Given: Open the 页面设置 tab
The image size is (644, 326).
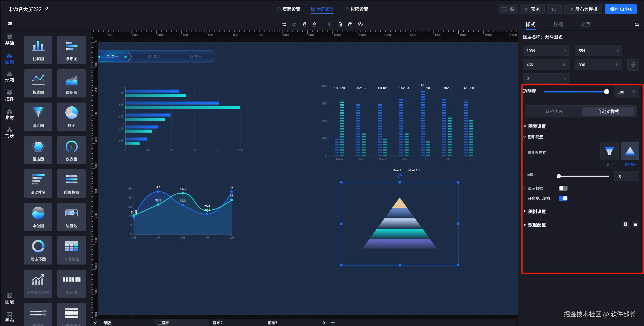Looking at the screenshot, I should coord(289,9).
